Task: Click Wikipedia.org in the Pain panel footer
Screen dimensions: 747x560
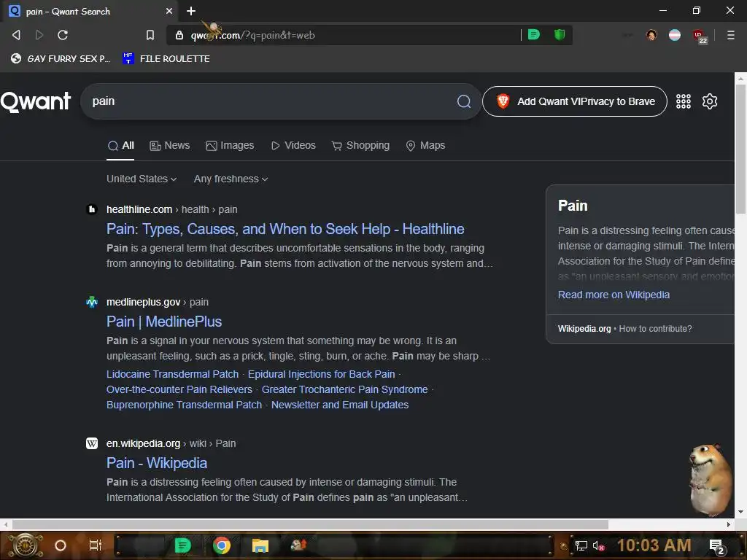Action: [x=584, y=329]
